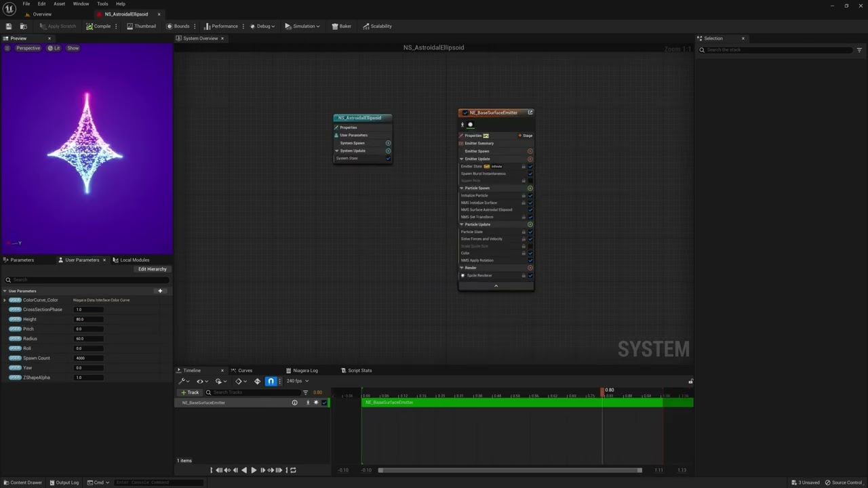Viewport: 868px width, 488px height.
Task: Open the Edit menu
Action: (x=41, y=4)
